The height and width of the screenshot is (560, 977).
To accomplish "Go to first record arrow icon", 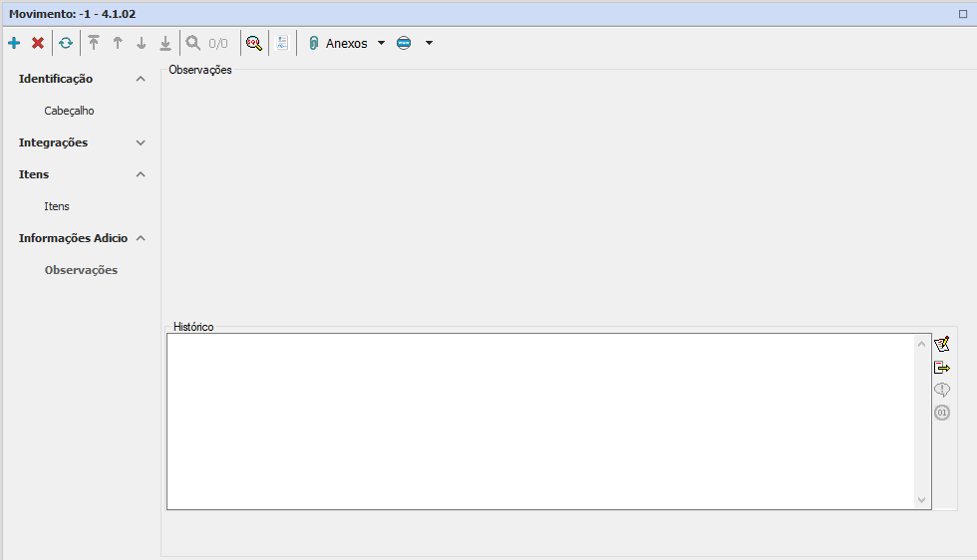I will [x=94, y=43].
